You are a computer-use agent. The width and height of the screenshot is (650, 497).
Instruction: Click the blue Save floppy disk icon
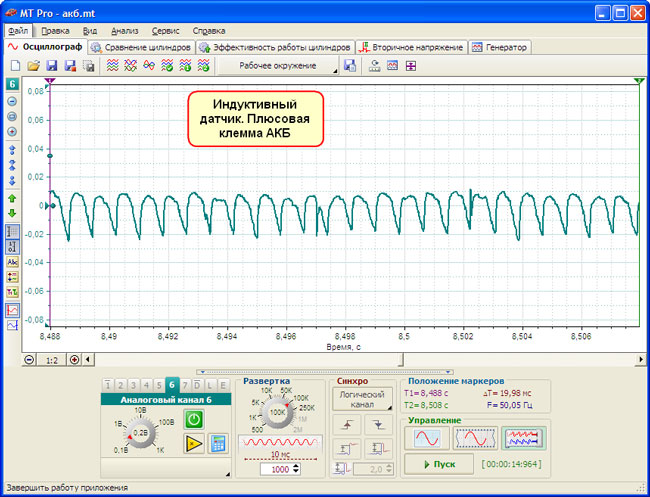51,66
